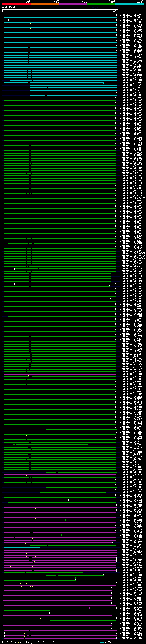This screenshot has width=146, height=644.
Task: Click the cyan =100char. scale legend
Action: [x=108, y=642]
